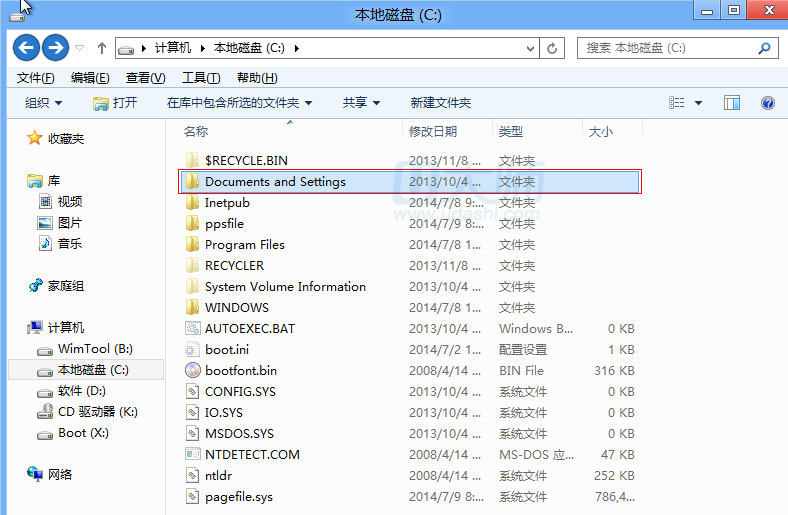The width and height of the screenshot is (788, 515).
Task: Select the bootfont.bin file icon
Action: pyautogui.click(x=193, y=370)
